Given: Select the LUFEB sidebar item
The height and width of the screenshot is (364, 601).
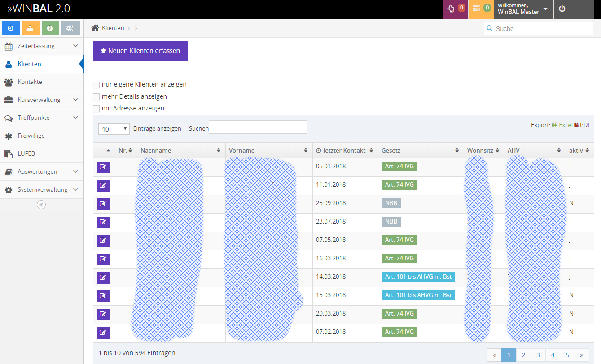Looking at the screenshot, I should pyautogui.click(x=42, y=153).
